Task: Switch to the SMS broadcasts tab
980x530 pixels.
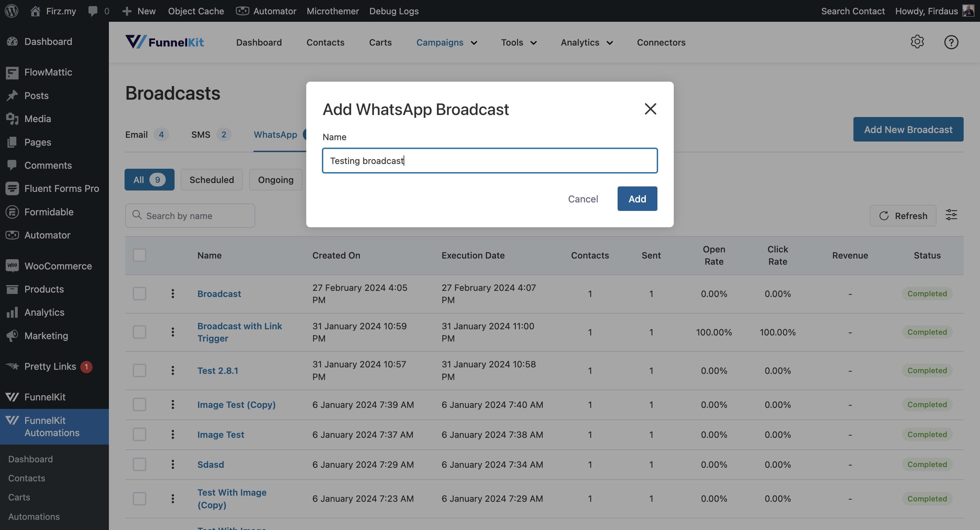Action: (211, 135)
